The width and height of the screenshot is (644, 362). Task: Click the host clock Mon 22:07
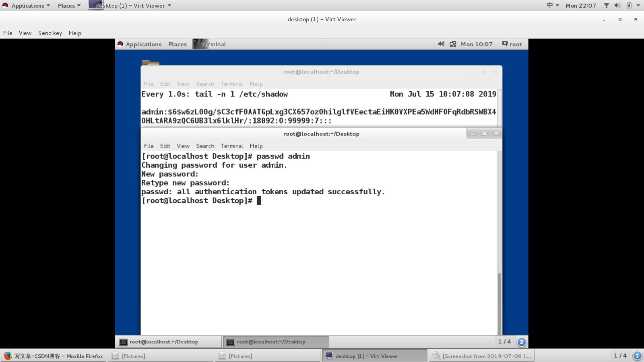(580, 6)
